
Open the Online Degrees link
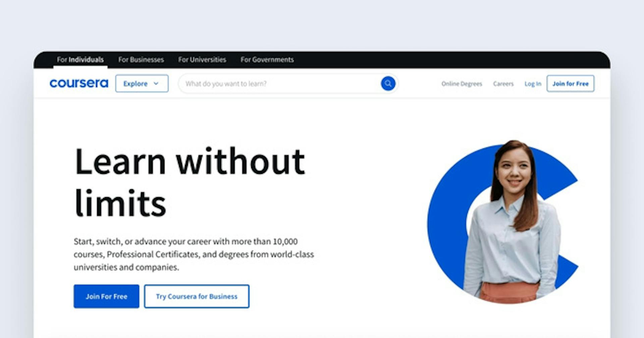(x=462, y=84)
